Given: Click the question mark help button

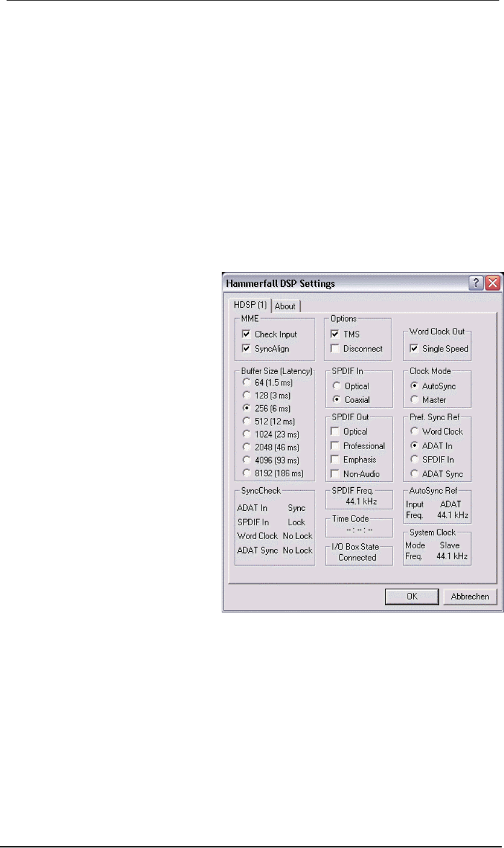Looking at the screenshot, I should pos(476,283).
